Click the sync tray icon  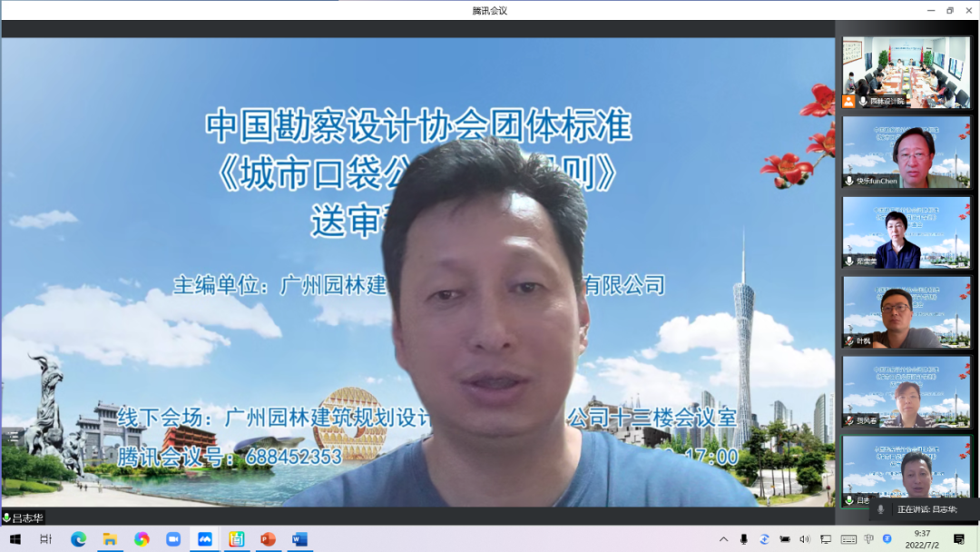point(764,539)
